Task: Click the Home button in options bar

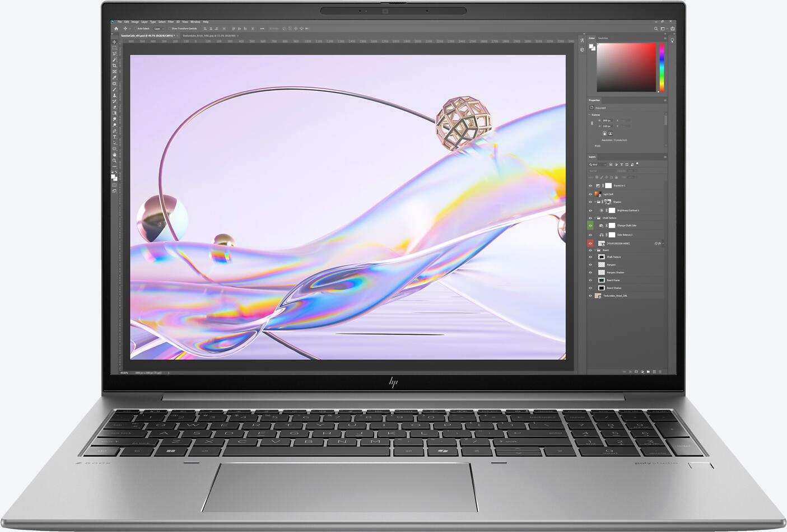Action: (117, 27)
